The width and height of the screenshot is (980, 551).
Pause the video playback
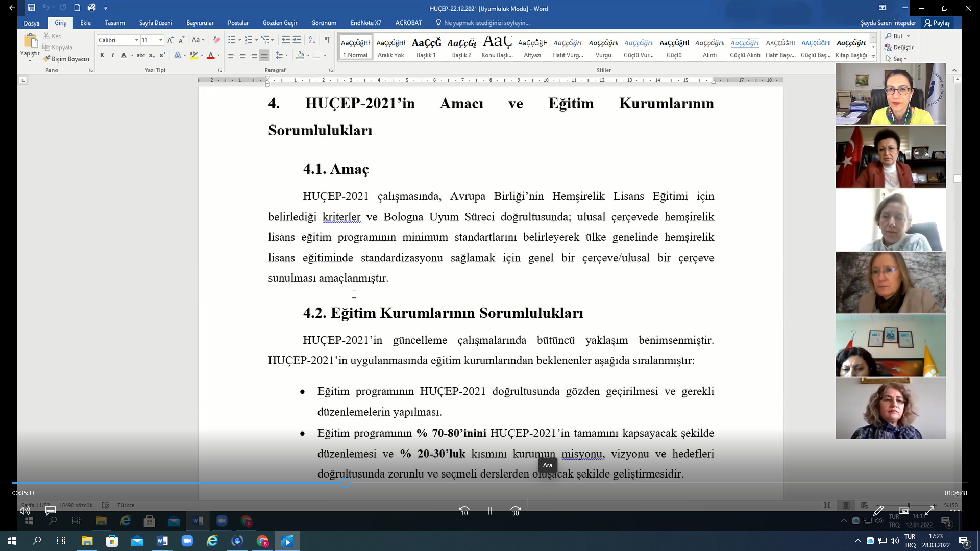pos(490,511)
